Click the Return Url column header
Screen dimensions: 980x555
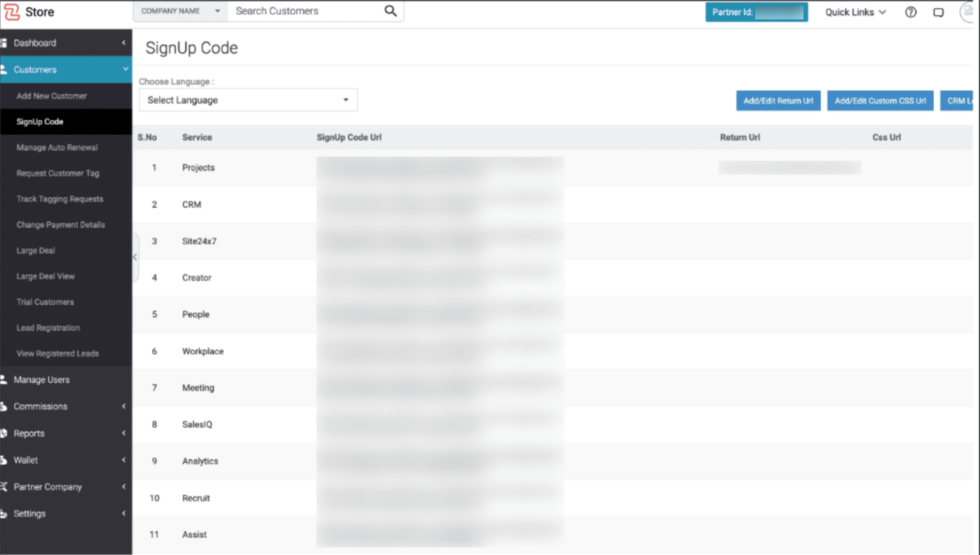(740, 137)
